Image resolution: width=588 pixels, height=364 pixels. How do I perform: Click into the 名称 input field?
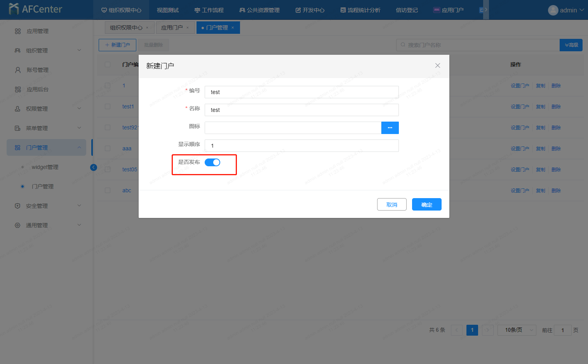click(301, 110)
